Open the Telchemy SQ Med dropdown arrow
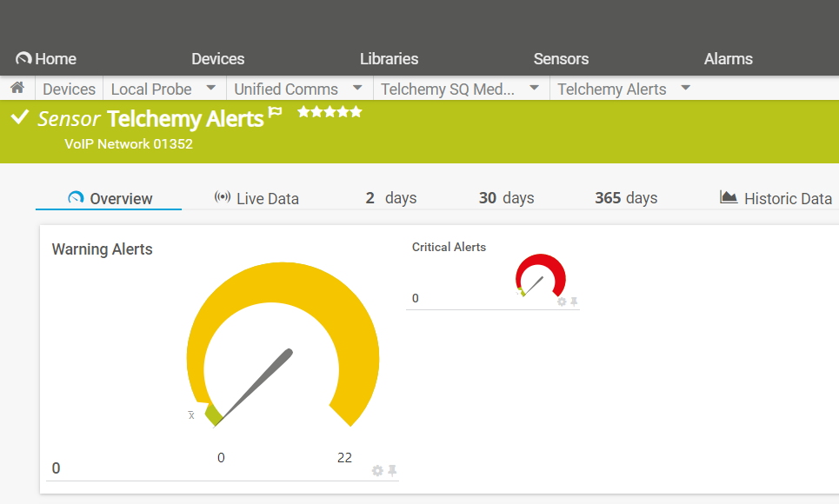The width and height of the screenshot is (839, 504). (x=534, y=89)
